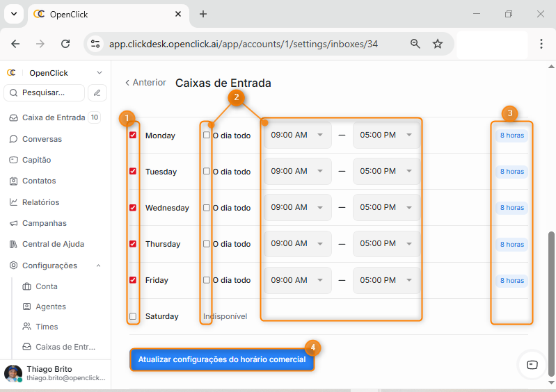Go to Contatos in the sidebar

[x=39, y=181]
